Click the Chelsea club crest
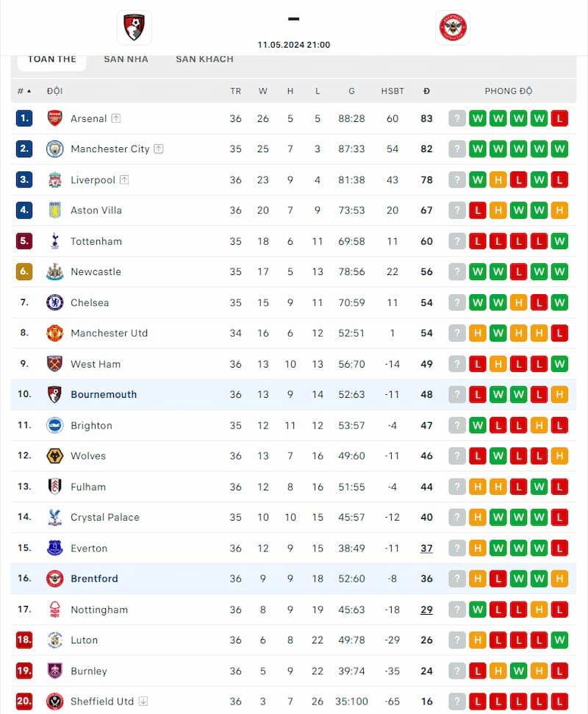The height and width of the screenshot is (714, 588). (55, 302)
